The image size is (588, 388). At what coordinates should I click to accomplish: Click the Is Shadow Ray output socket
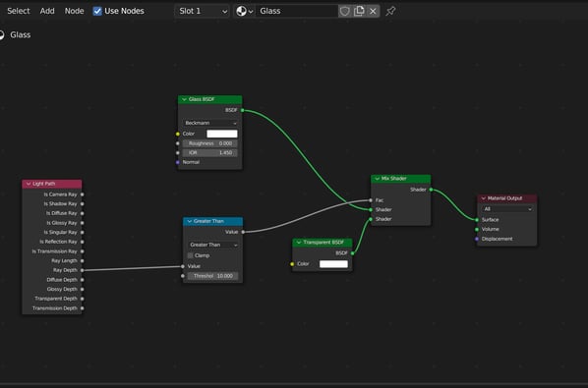[83, 203]
